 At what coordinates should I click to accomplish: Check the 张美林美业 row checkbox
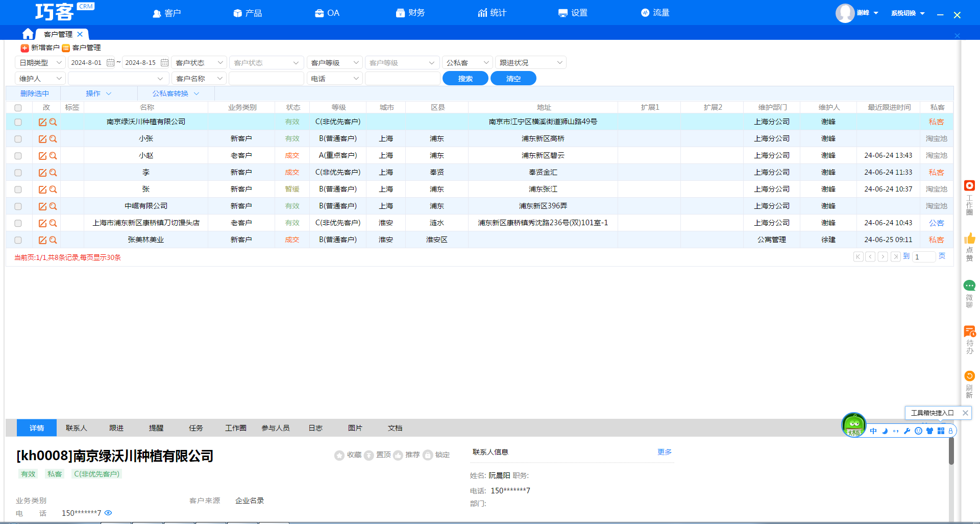tap(18, 240)
